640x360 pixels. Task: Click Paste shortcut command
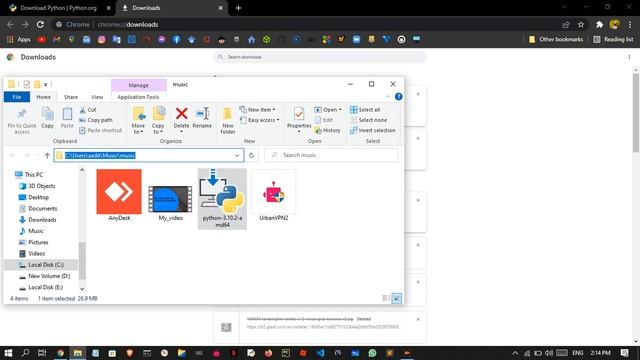[x=100, y=130]
